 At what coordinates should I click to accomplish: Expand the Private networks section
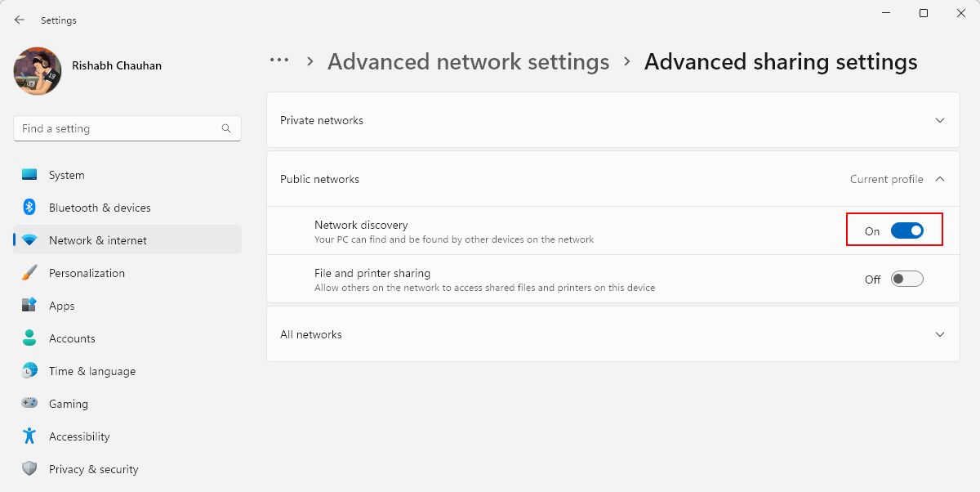click(x=613, y=120)
